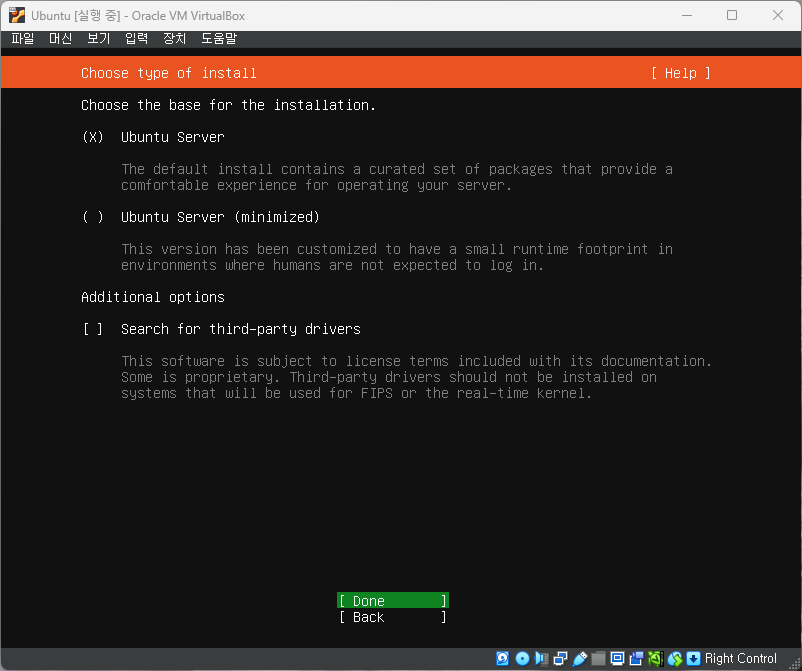802x671 pixels.
Task: Open the 도움말 menu
Action: tap(219, 38)
